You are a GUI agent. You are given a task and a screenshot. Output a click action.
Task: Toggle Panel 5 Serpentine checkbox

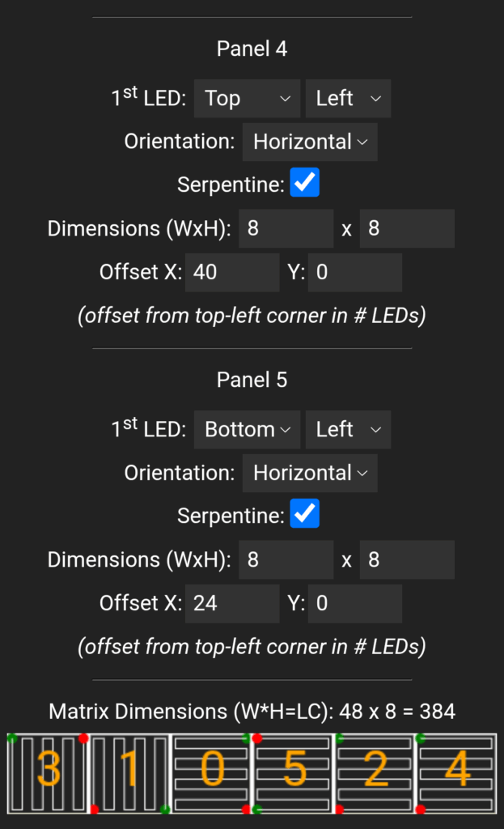305,513
